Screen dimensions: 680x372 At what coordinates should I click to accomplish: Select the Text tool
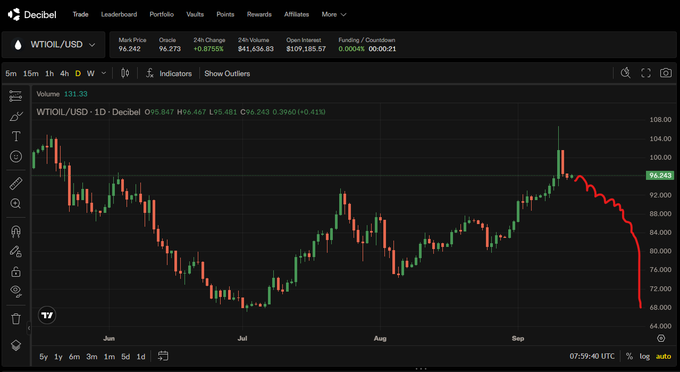[x=16, y=136]
